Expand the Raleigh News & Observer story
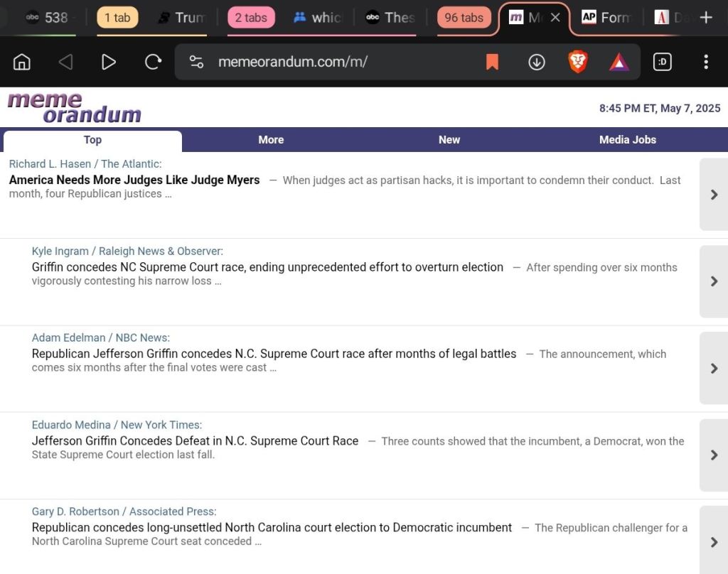728x574 pixels. [714, 281]
